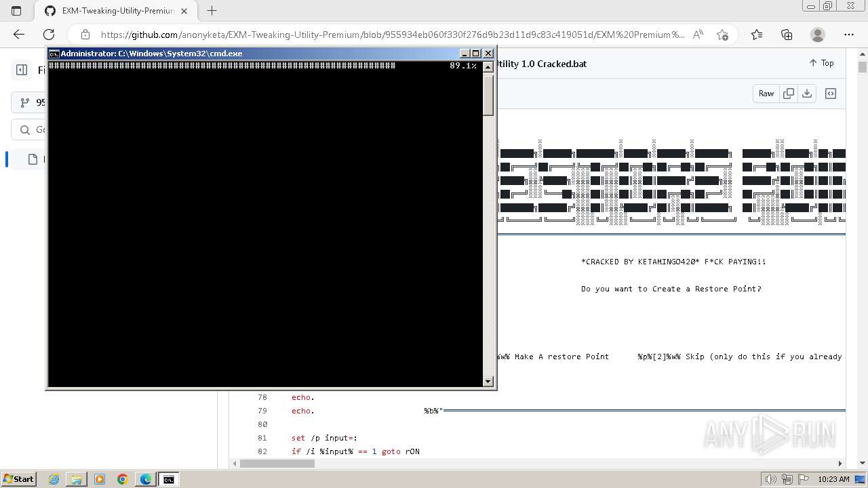Image resolution: width=868 pixels, height=488 pixels.
Task: Click 'set /p input=:' code line
Action: (x=324, y=438)
